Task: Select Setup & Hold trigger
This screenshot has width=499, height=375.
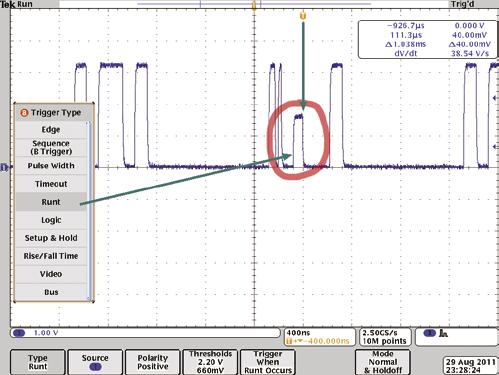Action: coord(51,238)
